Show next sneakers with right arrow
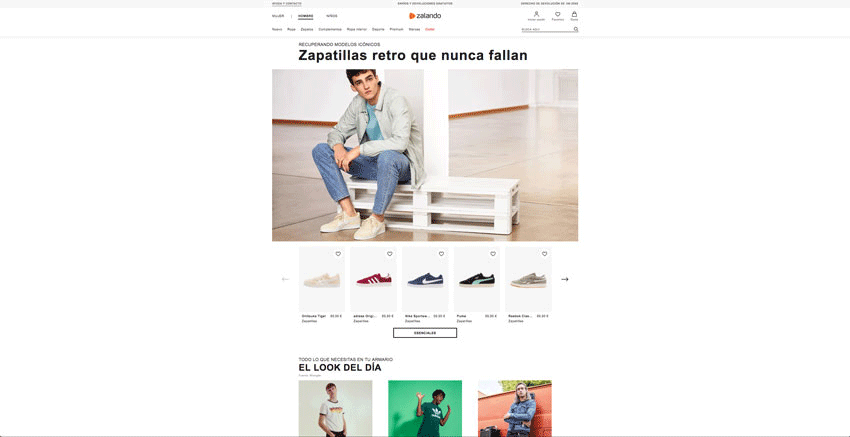Viewport: 850px width, 437px height. (x=564, y=279)
